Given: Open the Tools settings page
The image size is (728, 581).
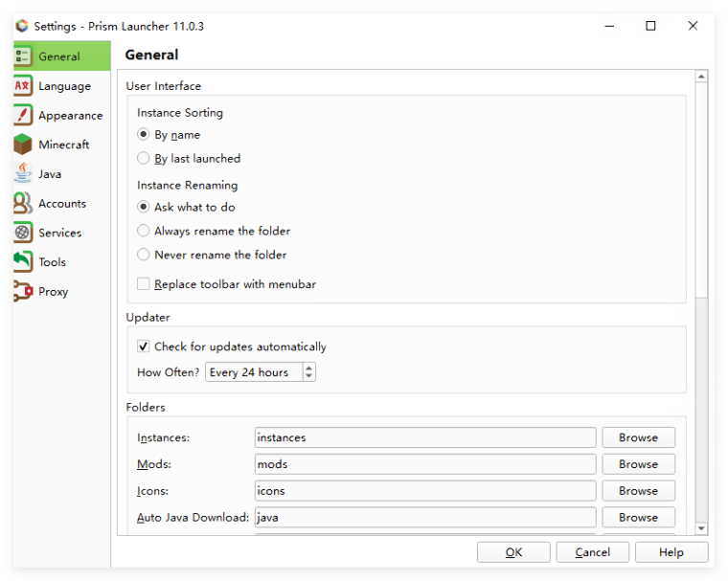Looking at the screenshot, I should coord(61,261).
